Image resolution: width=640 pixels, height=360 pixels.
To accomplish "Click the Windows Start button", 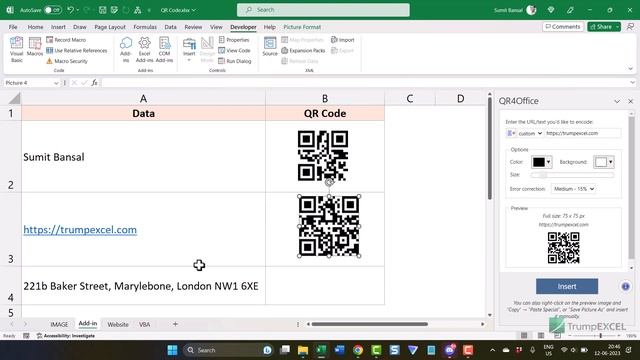I will [172, 350].
